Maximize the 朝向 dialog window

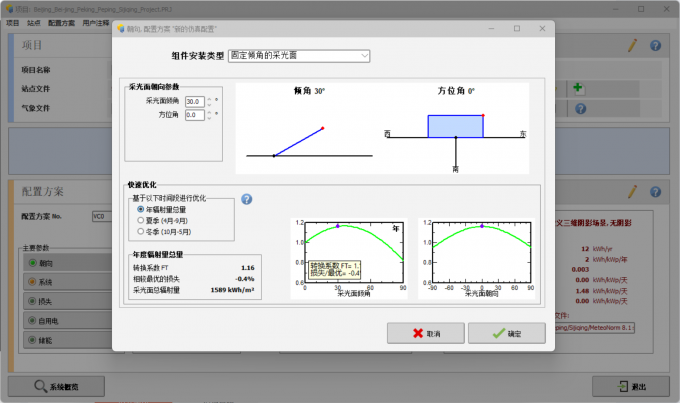click(517, 28)
